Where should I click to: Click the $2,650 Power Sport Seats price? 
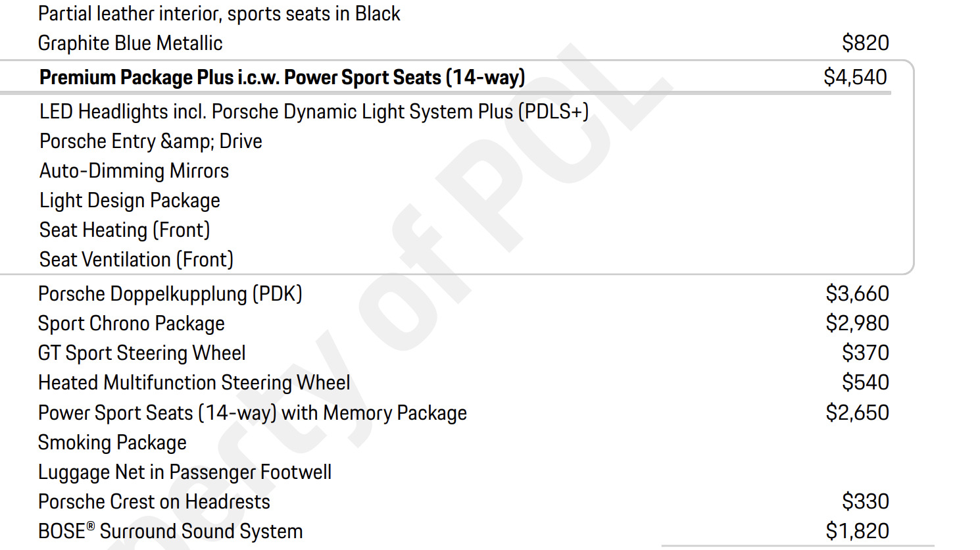click(857, 413)
